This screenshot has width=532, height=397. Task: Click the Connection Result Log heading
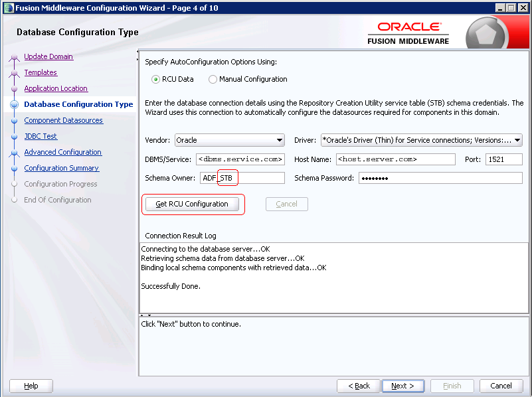tap(181, 236)
